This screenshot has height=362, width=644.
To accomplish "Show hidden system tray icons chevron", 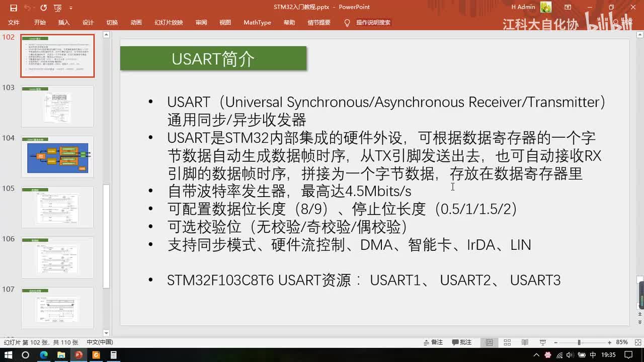I will (x=537, y=355).
